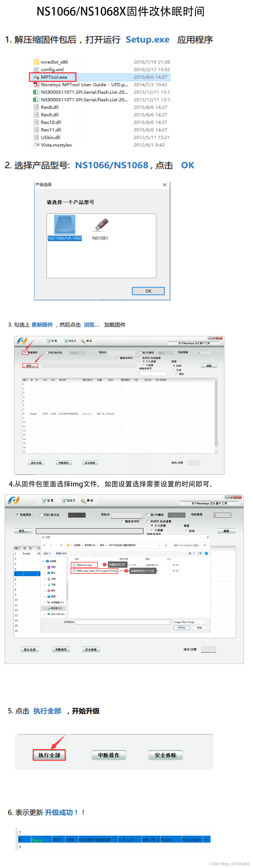Click small 执行全部 below the Ready device list

(x=36, y=463)
